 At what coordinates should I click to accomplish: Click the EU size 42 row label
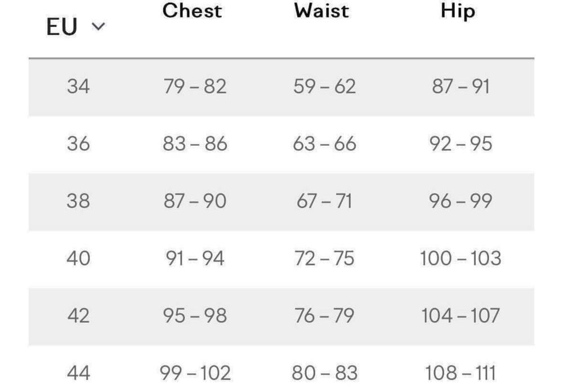pos(78,316)
